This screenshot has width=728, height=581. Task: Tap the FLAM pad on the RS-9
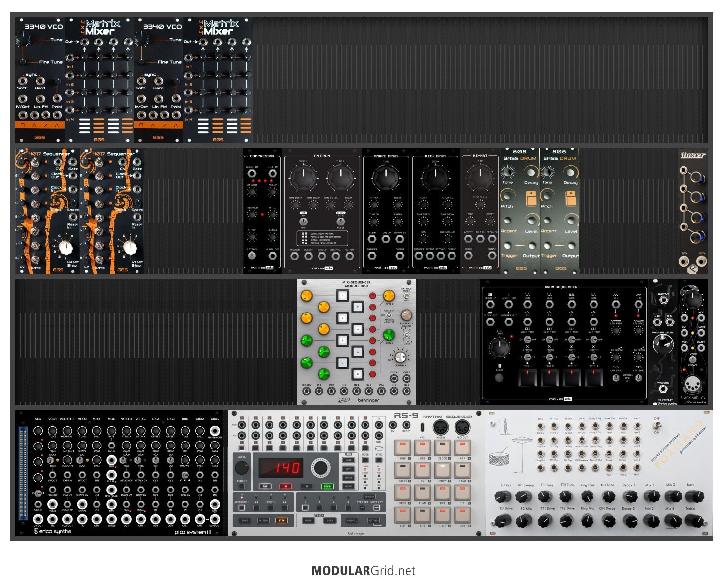click(x=422, y=493)
